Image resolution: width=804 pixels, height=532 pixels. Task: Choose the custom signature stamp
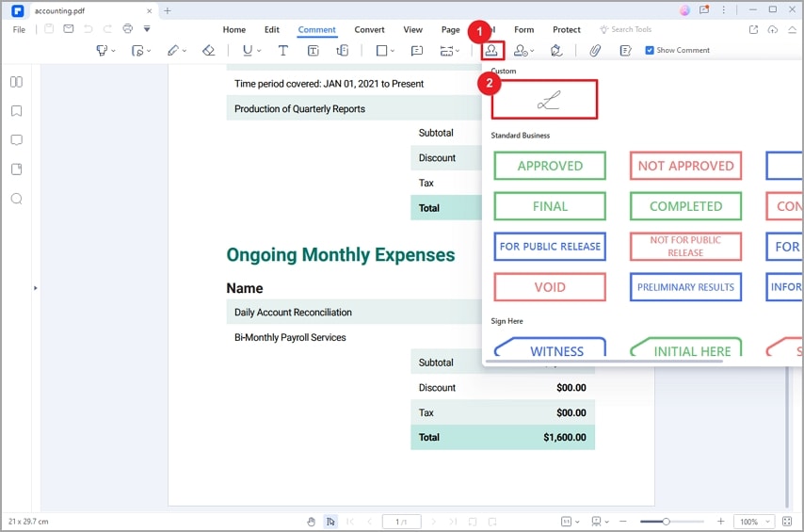(x=544, y=100)
